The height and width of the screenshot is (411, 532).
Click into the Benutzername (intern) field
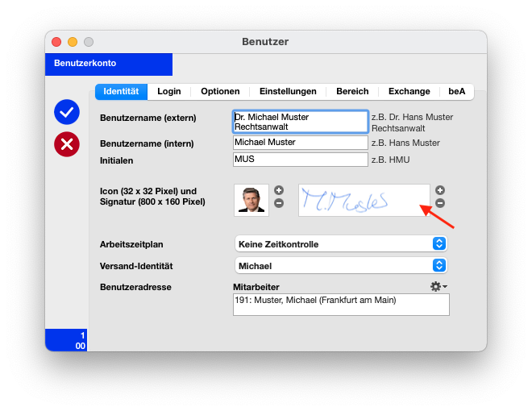[301, 143]
